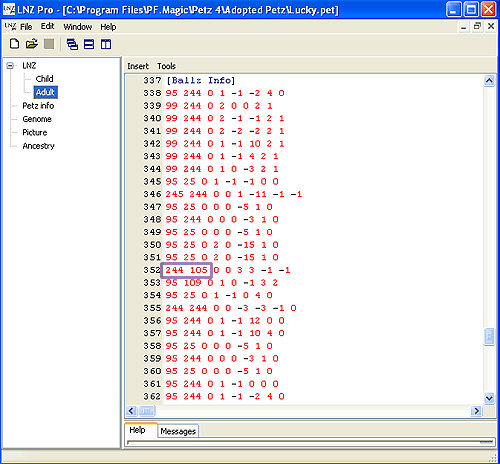Click the editor scroll down arrow
This screenshot has height=464, width=500.
coord(489,398)
